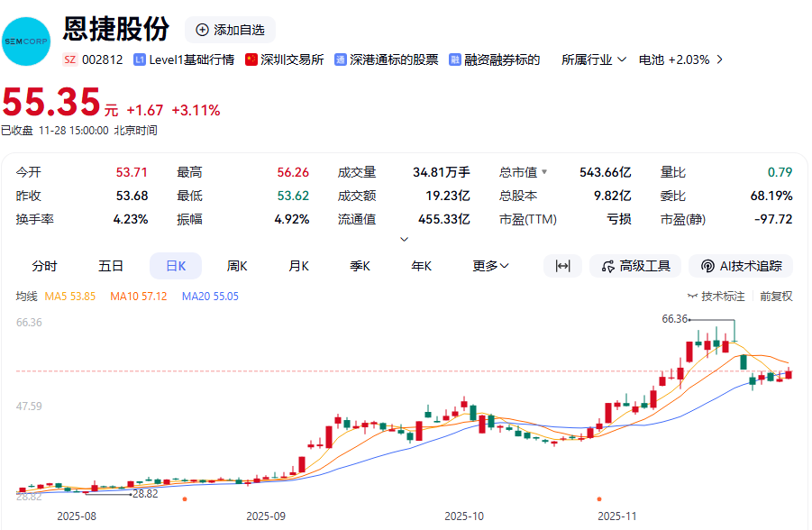Toggle the 前复权 price adjustment setting

click(x=776, y=296)
